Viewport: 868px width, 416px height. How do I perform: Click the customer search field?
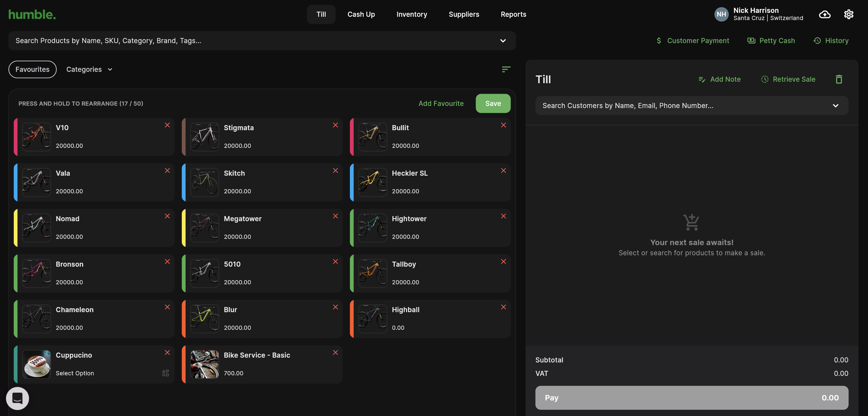(x=691, y=106)
